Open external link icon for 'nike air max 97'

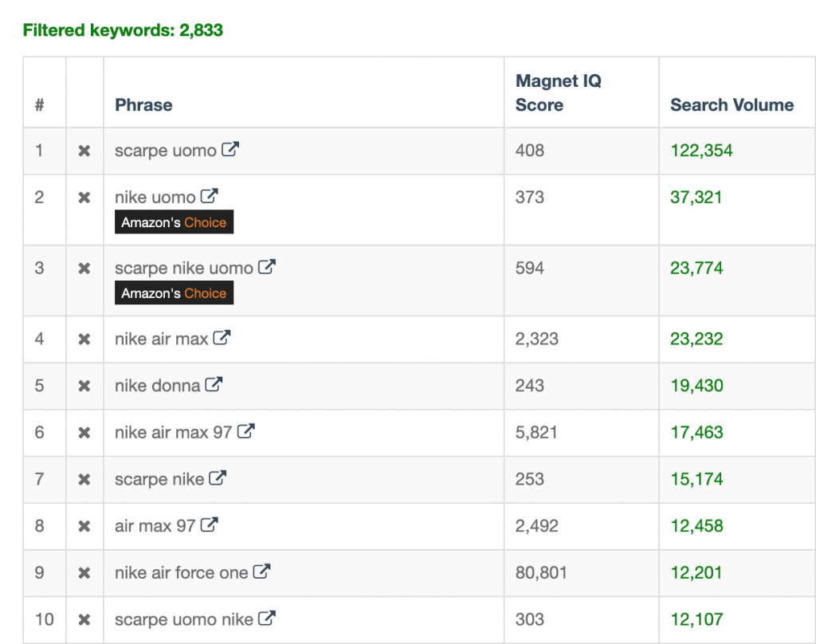tap(245, 431)
